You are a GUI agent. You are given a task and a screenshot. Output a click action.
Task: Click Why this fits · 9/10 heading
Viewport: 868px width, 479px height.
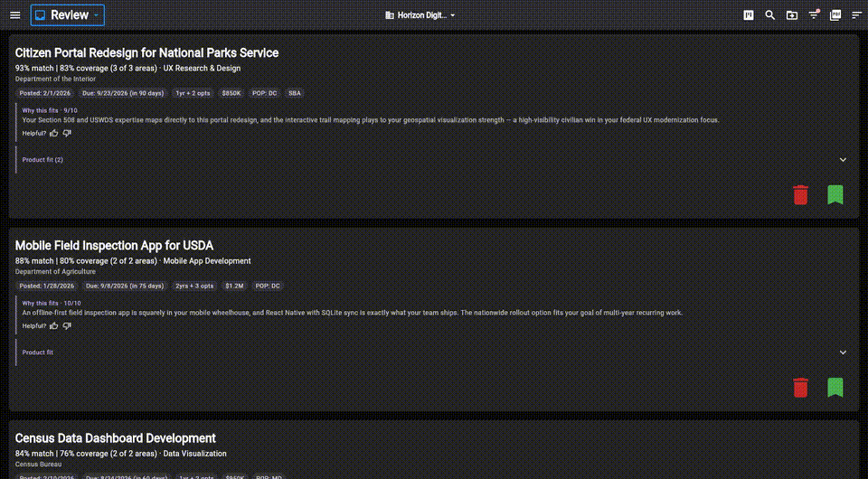pos(49,110)
